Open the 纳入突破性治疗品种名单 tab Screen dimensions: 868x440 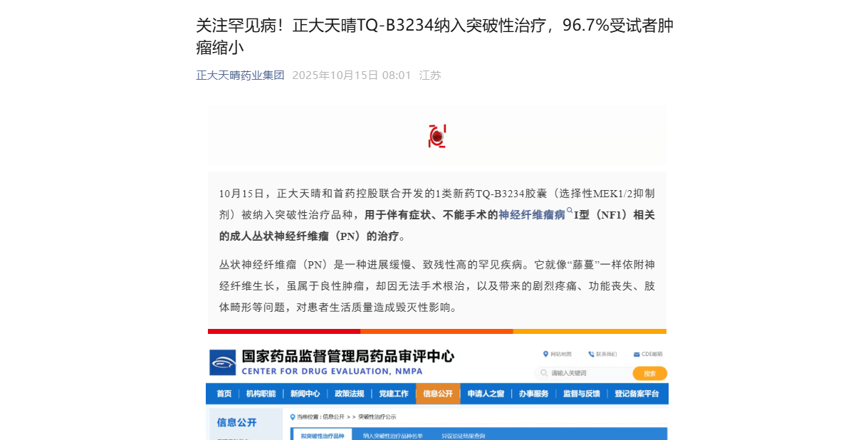coord(392,435)
